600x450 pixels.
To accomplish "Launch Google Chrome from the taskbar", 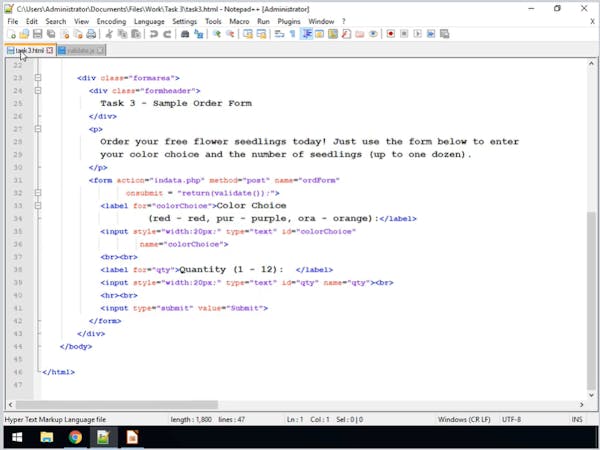I will (x=75, y=437).
